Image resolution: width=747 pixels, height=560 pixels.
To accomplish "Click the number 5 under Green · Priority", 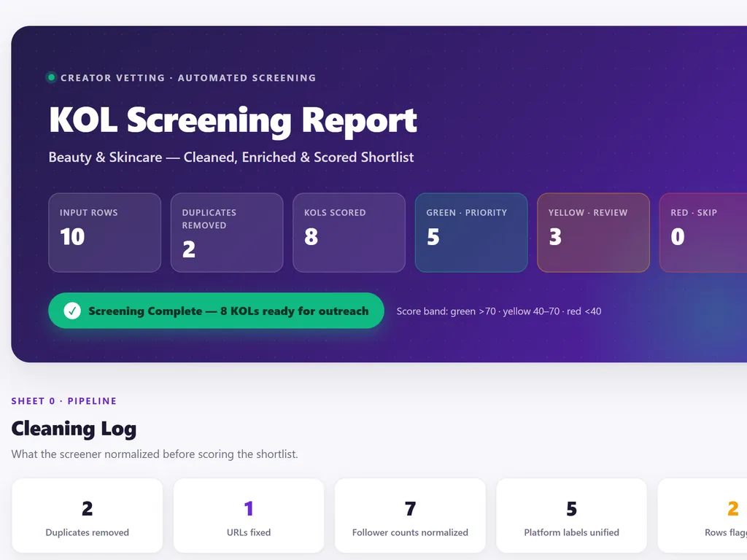I will click(x=433, y=237).
